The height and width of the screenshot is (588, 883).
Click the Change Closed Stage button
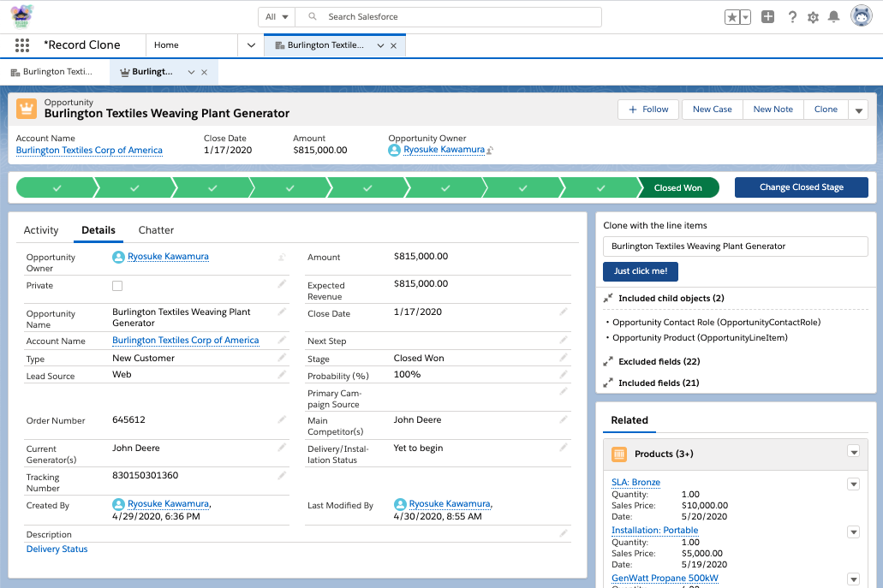tap(802, 187)
